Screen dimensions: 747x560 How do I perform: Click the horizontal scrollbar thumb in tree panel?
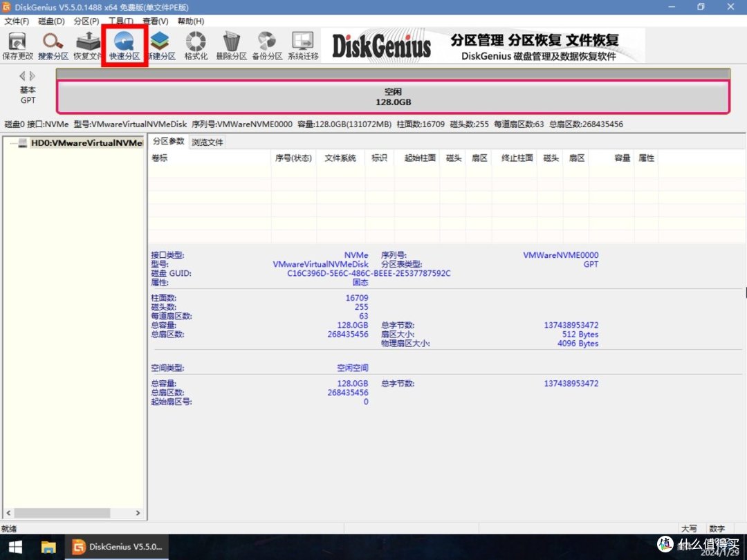point(62,513)
